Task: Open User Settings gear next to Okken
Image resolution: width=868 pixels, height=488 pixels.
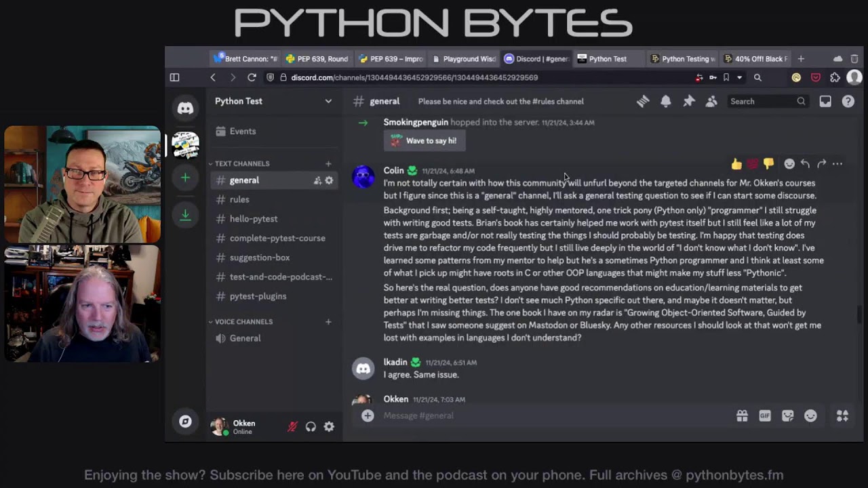Action: click(x=329, y=427)
